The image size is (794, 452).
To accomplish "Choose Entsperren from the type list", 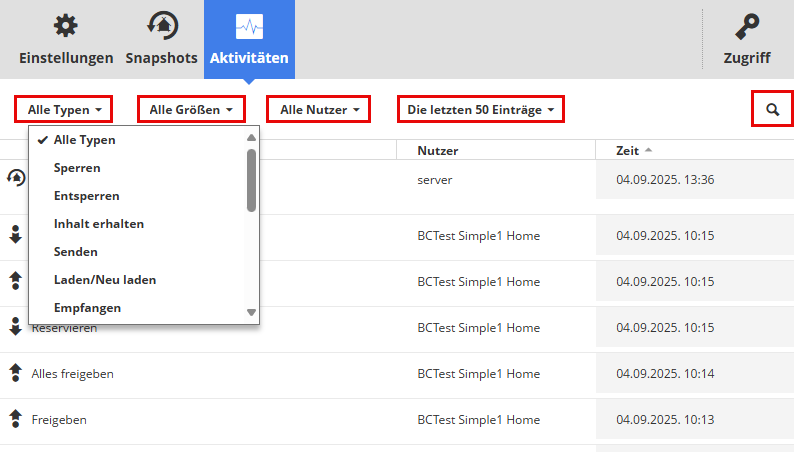I will point(87,196).
